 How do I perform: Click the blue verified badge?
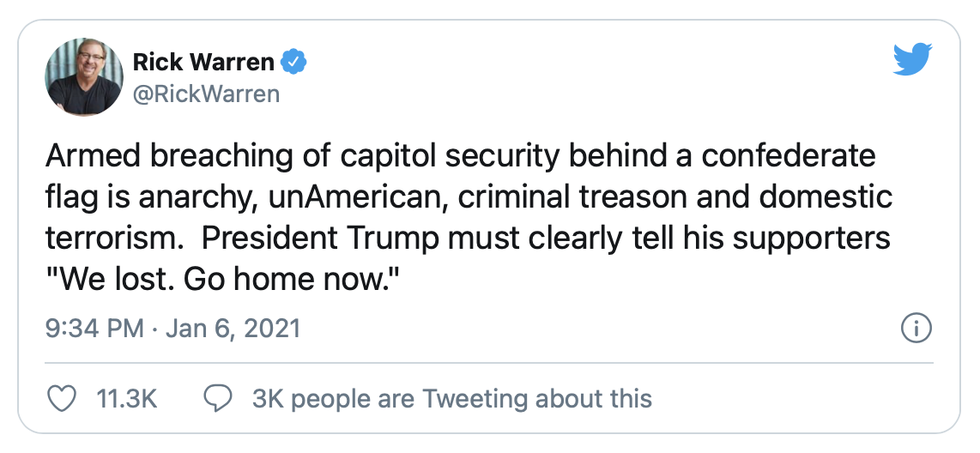pyautogui.click(x=295, y=62)
